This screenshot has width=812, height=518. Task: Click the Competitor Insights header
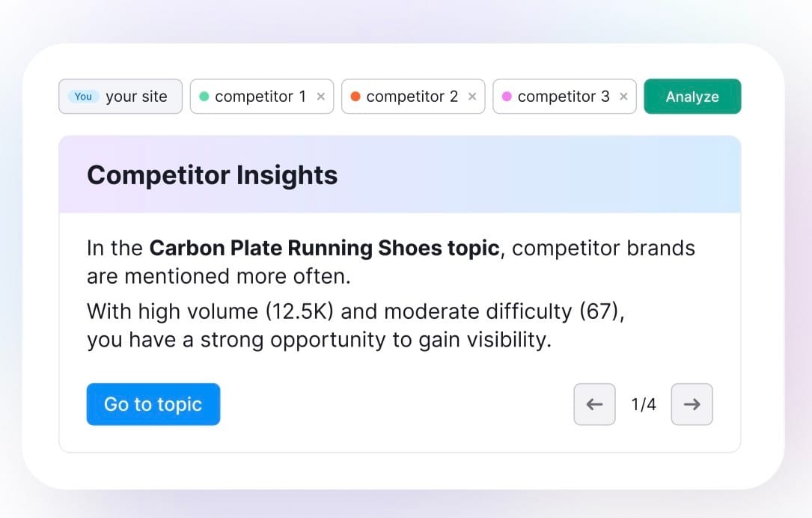pyautogui.click(x=212, y=175)
